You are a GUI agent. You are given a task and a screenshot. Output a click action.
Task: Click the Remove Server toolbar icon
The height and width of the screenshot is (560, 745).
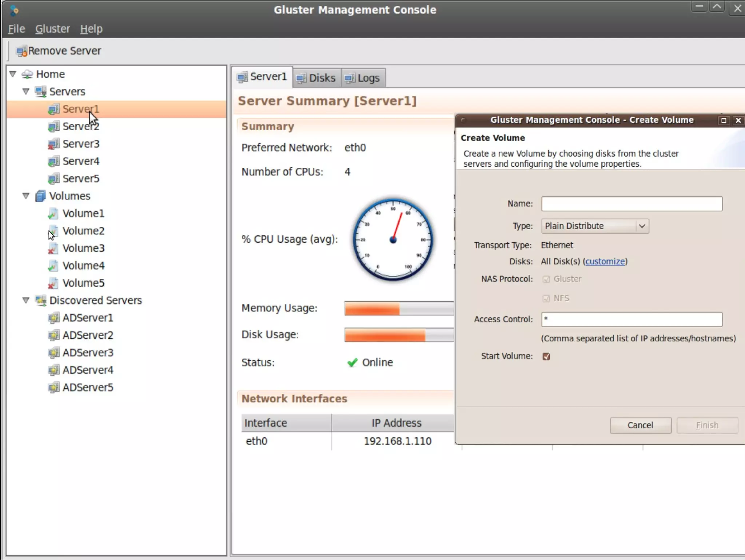pyautogui.click(x=21, y=51)
